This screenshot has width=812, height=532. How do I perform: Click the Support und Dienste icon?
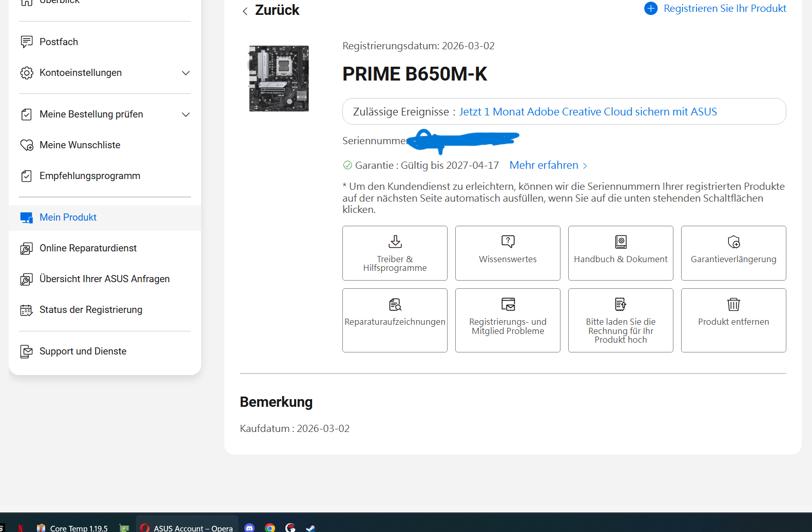coord(27,351)
